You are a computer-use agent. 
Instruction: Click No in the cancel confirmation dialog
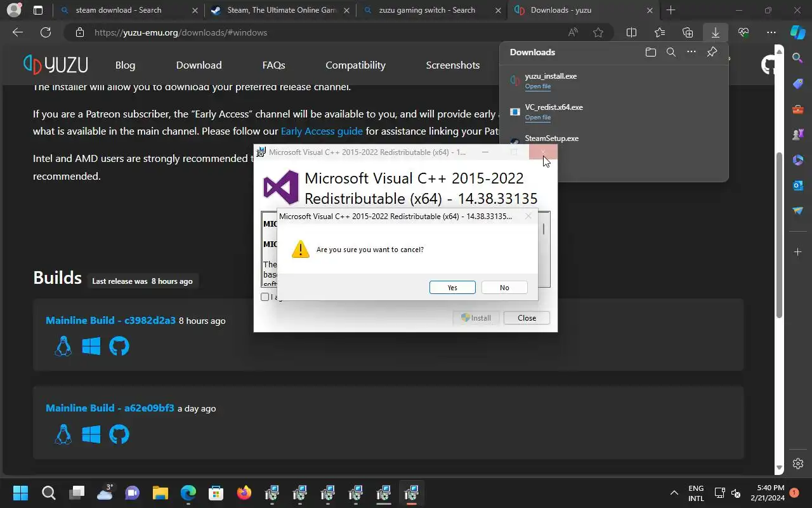coord(504,288)
